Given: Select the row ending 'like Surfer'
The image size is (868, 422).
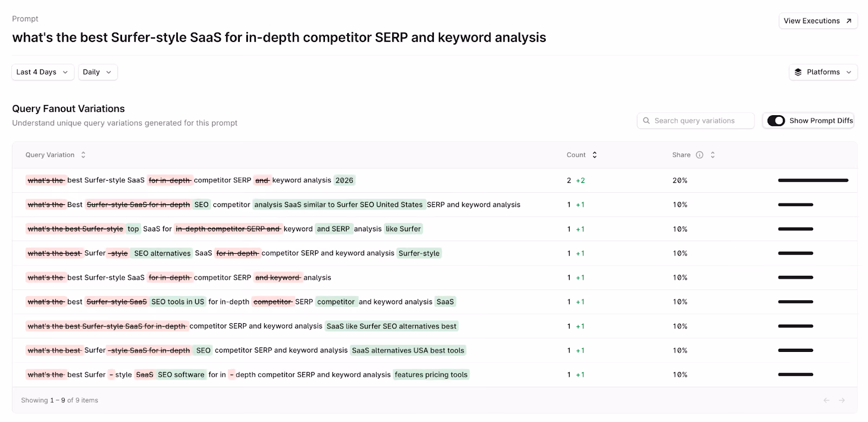Looking at the screenshot, I should tap(435, 229).
